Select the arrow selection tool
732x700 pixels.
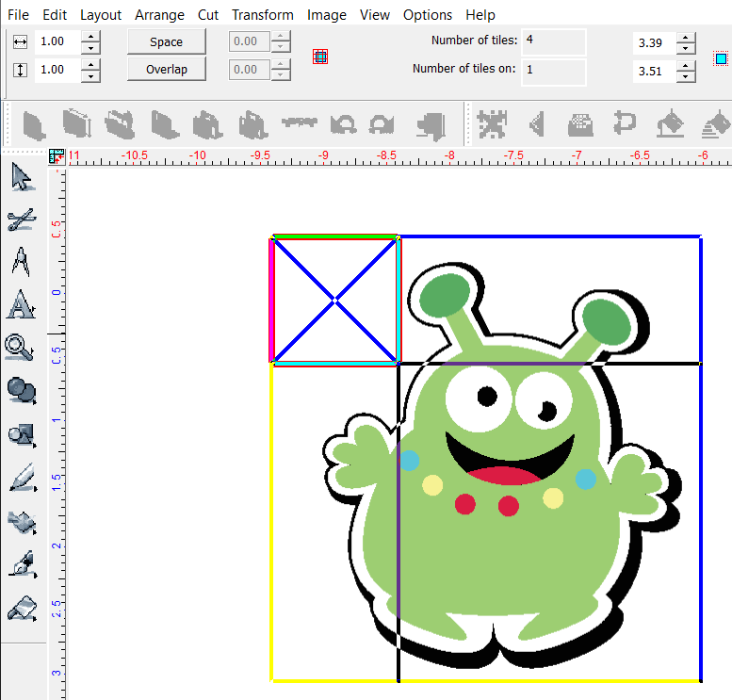point(21,177)
